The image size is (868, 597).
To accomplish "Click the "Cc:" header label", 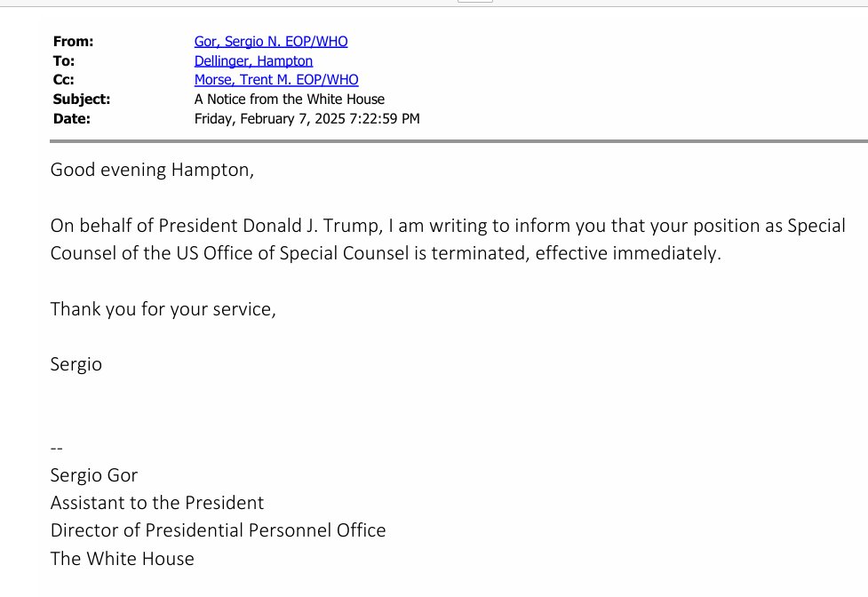I will [x=64, y=80].
